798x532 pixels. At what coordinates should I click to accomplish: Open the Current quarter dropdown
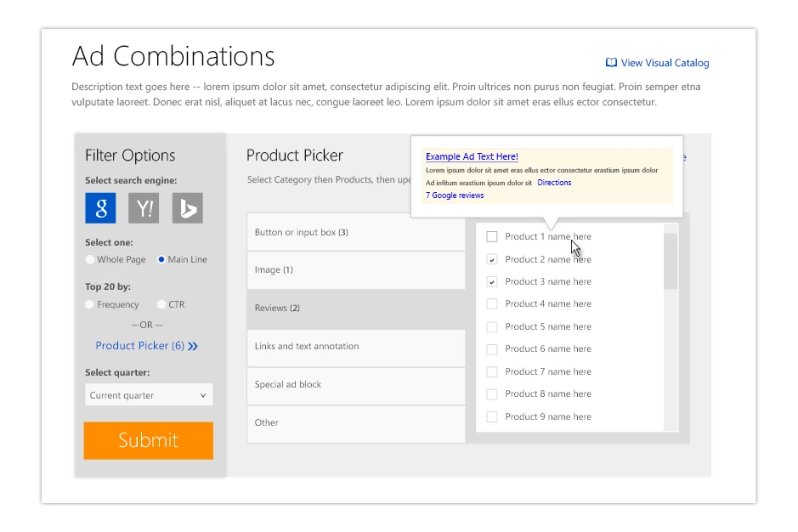149,395
